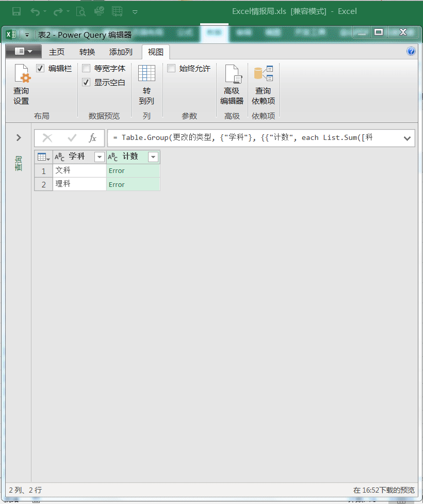Open the redo history dropdown arrow
423x504 pixels.
tap(68, 11)
